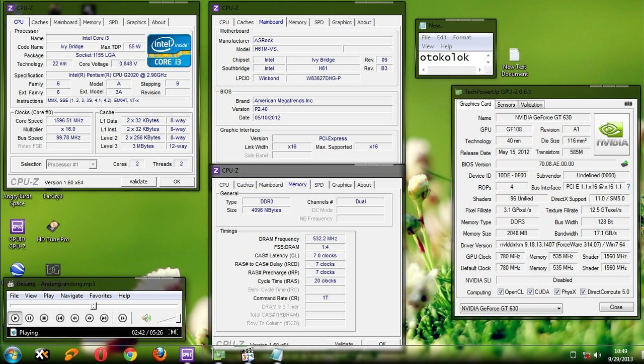Click the GPU-Z screenshot camera icon
644x364 pixels.
pyautogui.click(x=628, y=104)
